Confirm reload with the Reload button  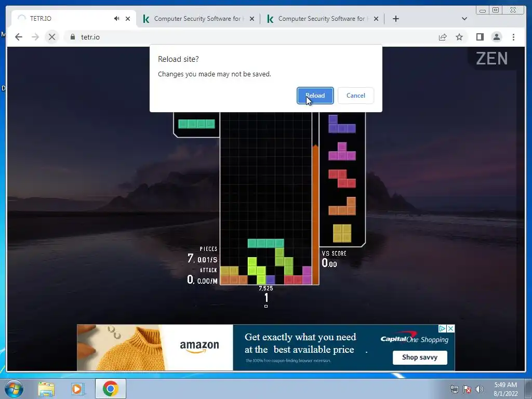coord(315,96)
